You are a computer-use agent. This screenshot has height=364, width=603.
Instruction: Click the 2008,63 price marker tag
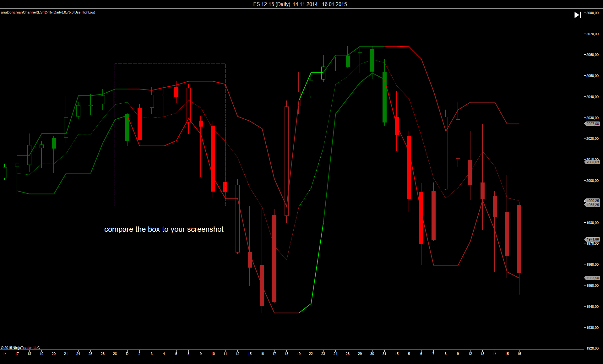pyautogui.click(x=592, y=162)
